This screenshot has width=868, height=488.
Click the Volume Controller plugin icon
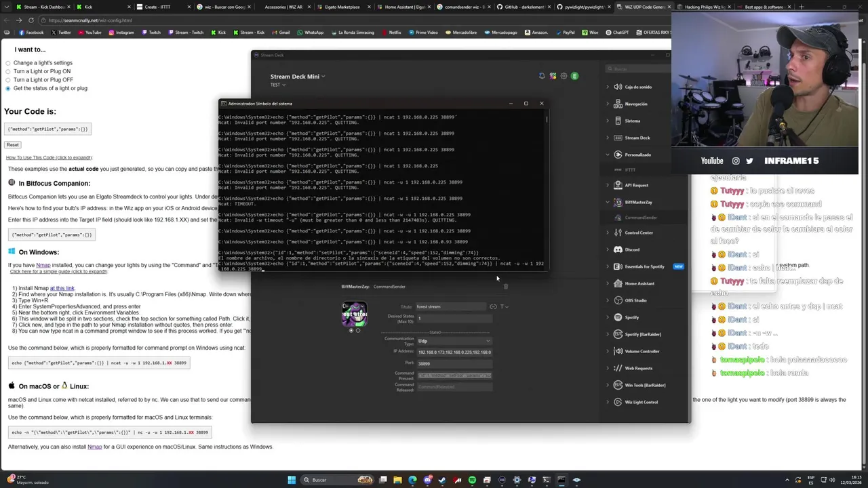(x=618, y=351)
